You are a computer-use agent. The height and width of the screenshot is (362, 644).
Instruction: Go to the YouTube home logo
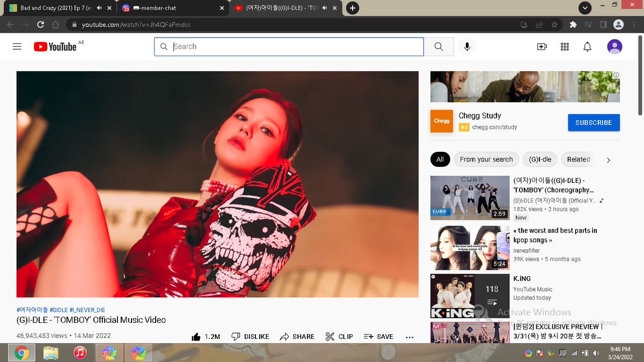click(x=55, y=47)
